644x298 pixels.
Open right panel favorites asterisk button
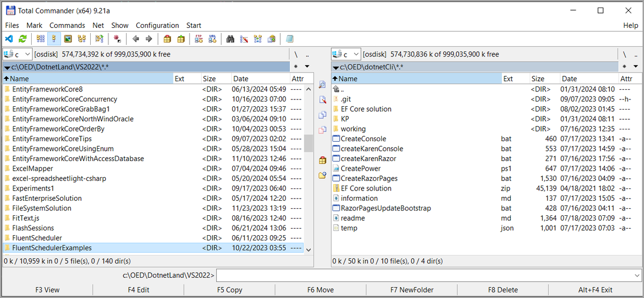coord(624,67)
